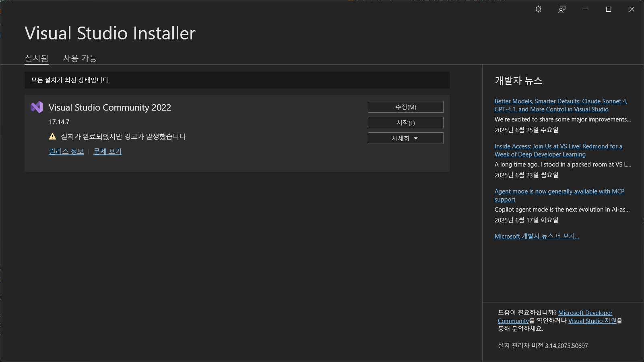Image resolution: width=644 pixels, height=362 pixels.
Task: Click the yellow warning triangle icon
Action: point(52,136)
